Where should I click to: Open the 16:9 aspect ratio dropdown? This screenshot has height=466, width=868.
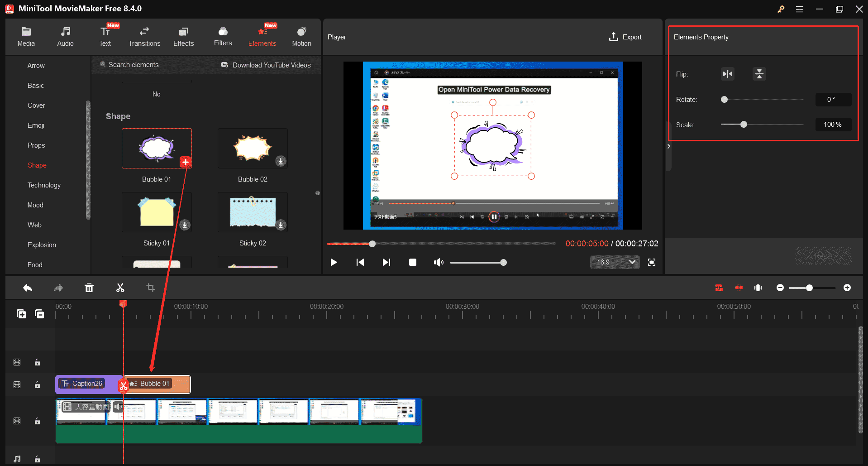614,262
